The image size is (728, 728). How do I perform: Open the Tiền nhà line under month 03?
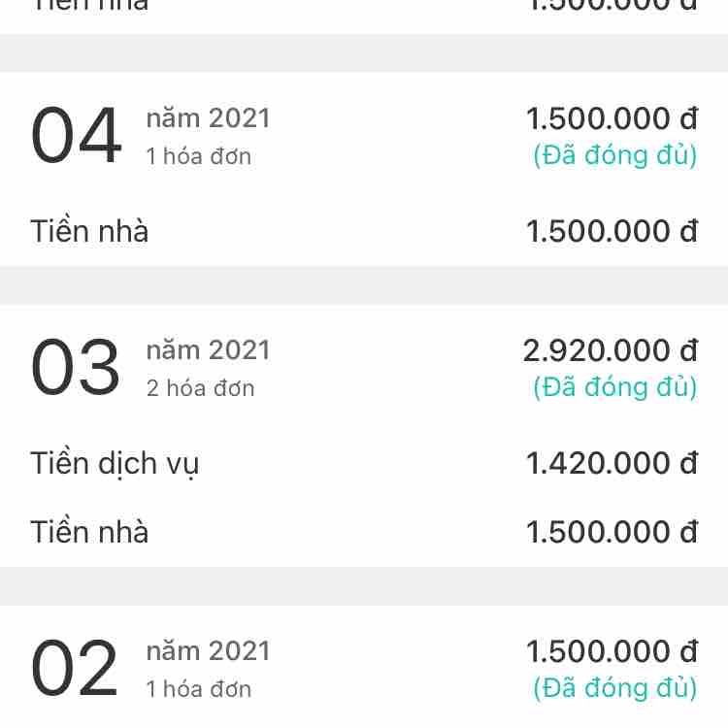point(89,532)
